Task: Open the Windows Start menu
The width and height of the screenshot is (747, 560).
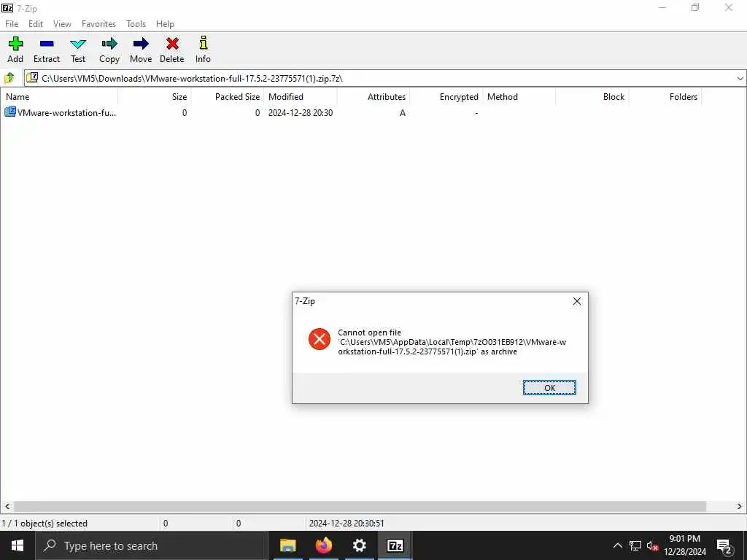Action: point(18,545)
